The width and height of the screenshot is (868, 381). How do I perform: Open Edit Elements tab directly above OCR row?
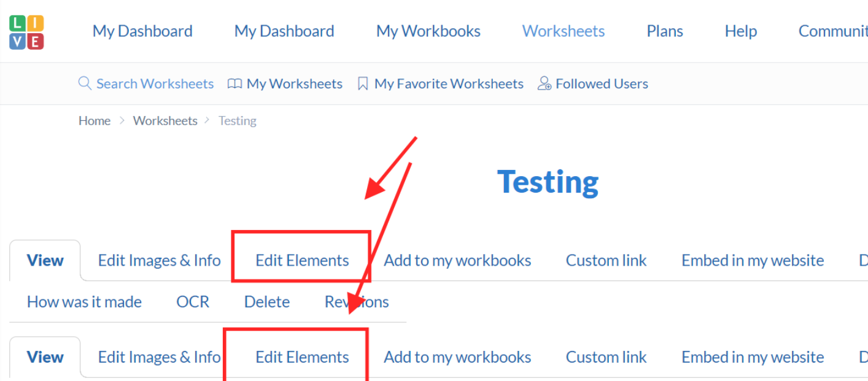click(x=302, y=261)
